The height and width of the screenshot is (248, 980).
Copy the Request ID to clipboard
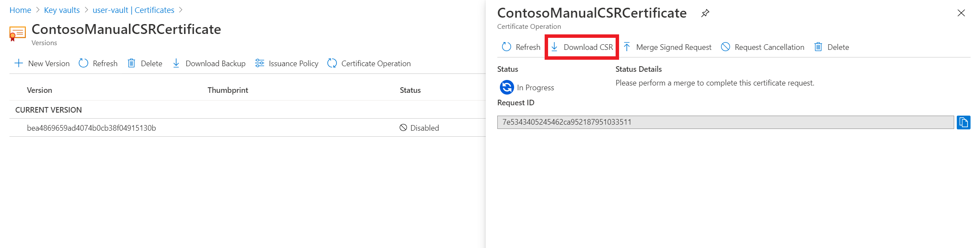point(963,122)
